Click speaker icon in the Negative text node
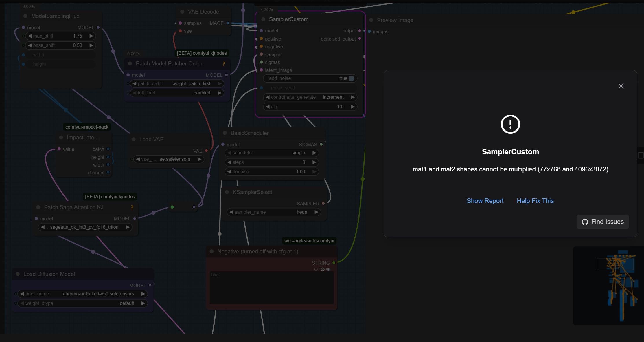Screen dimensions: 644x342 (x=328, y=269)
